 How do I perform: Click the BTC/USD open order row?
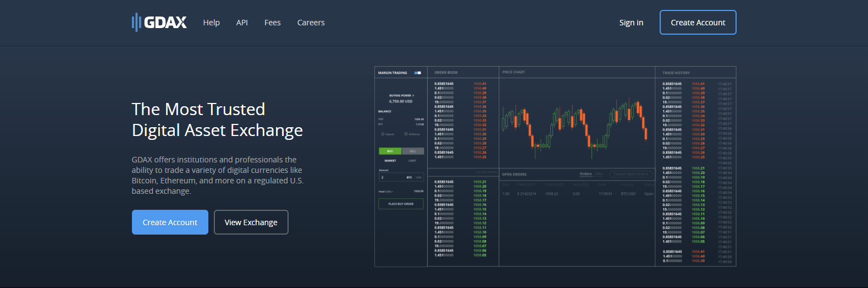point(577,194)
